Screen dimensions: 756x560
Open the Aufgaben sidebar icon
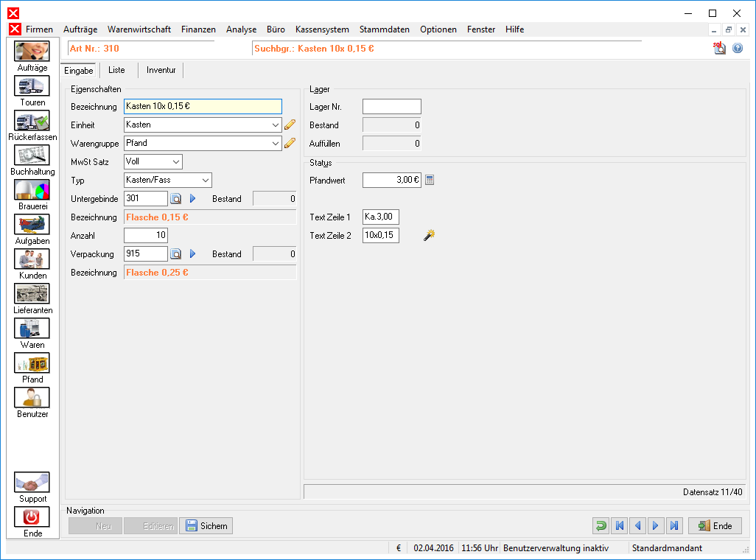(32, 225)
